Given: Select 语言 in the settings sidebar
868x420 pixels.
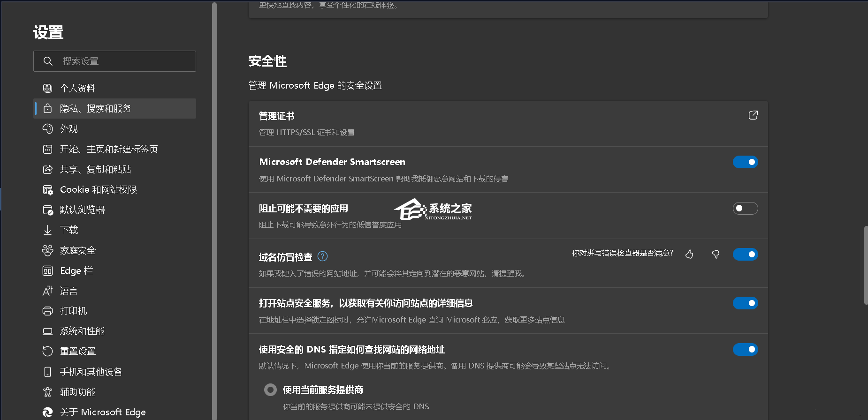Looking at the screenshot, I should coord(115,291).
